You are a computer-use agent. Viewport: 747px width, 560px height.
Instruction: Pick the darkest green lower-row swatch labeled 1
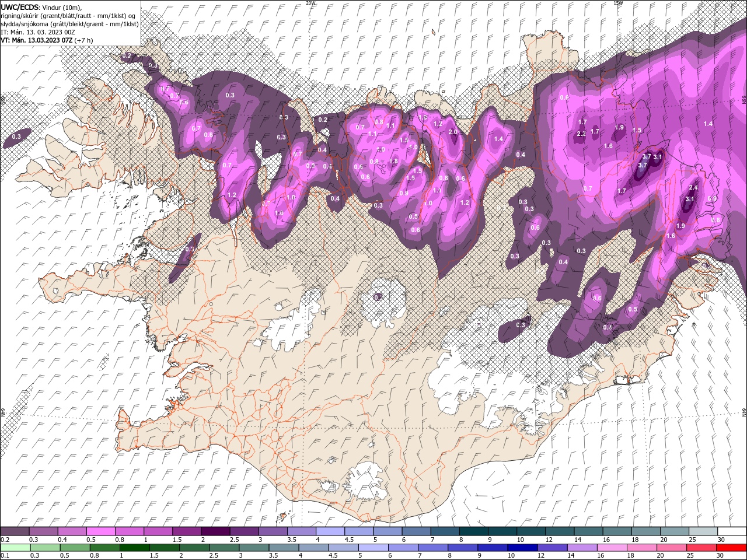134,547
